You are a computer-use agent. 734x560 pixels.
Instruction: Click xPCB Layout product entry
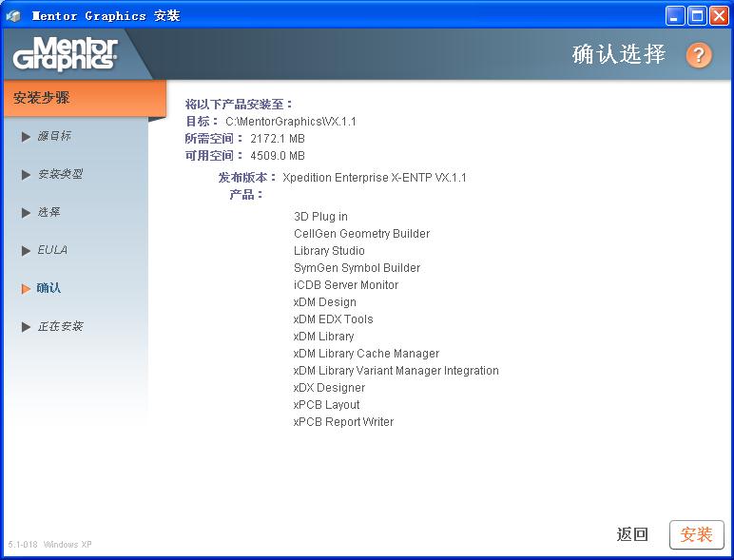pos(327,404)
